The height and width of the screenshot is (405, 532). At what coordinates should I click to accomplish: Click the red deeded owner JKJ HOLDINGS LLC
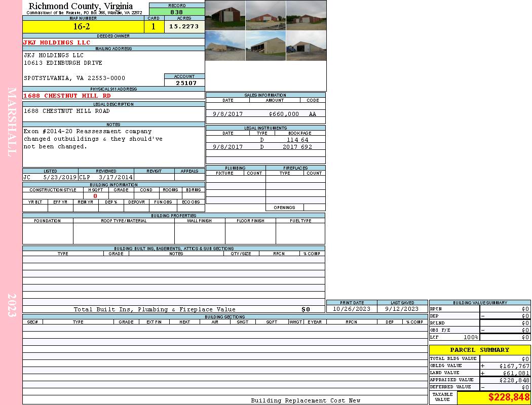(57, 43)
